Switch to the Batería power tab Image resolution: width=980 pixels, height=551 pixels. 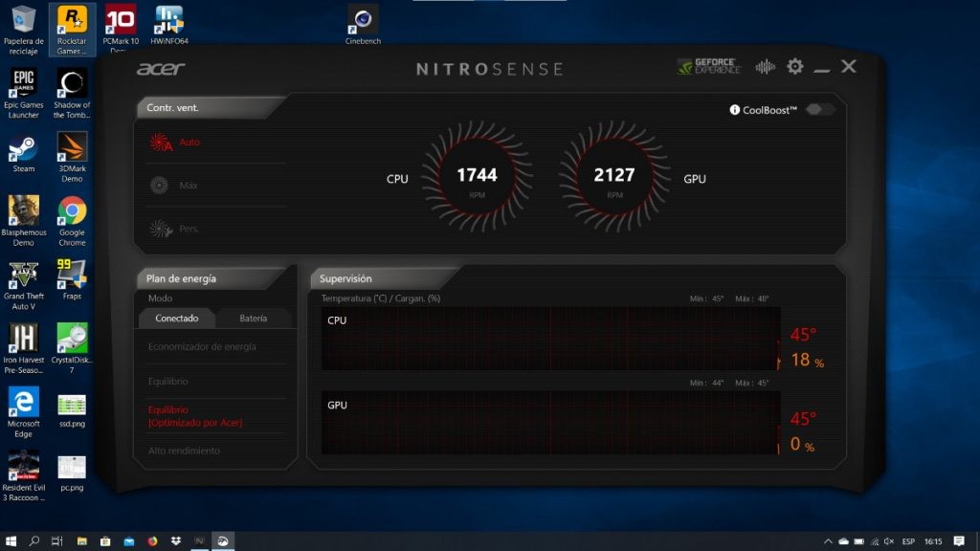pyautogui.click(x=253, y=319)
